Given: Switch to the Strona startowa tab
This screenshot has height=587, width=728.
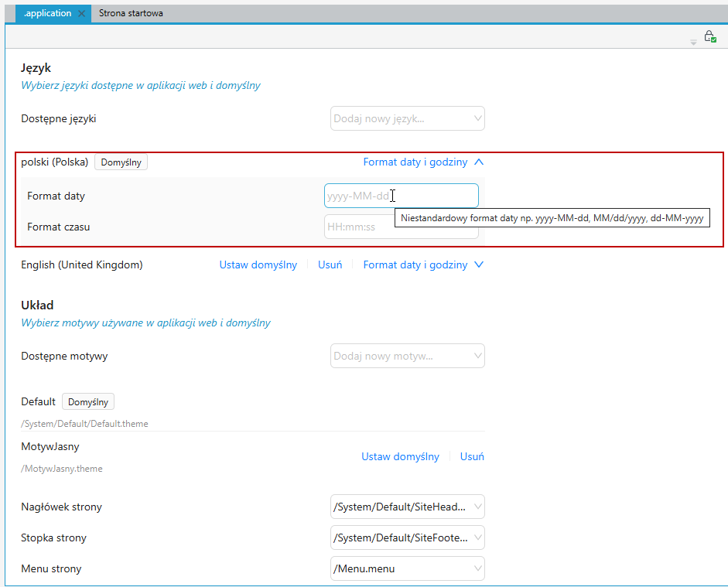Looking at the screenshot, I should pos(131,13).
